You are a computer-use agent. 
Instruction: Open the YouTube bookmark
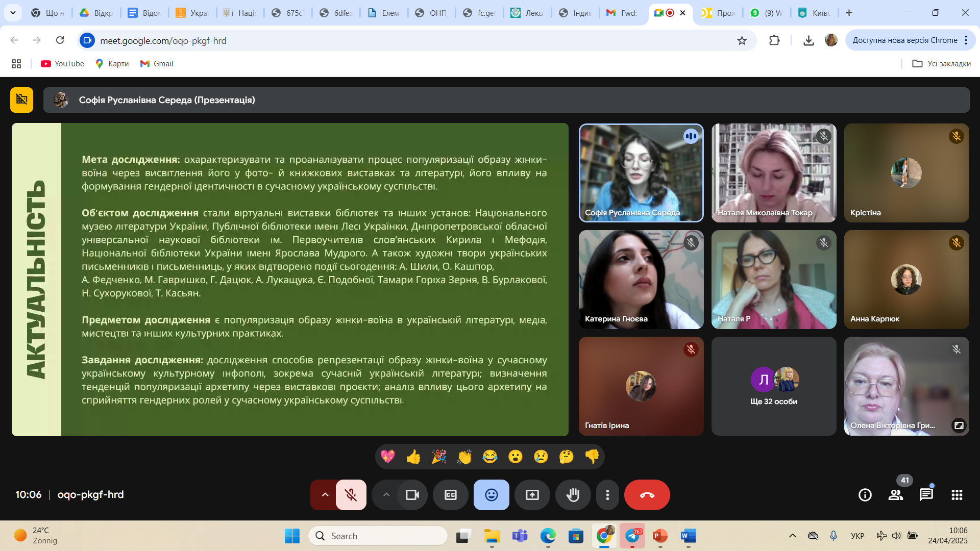(x=62, y=64)
